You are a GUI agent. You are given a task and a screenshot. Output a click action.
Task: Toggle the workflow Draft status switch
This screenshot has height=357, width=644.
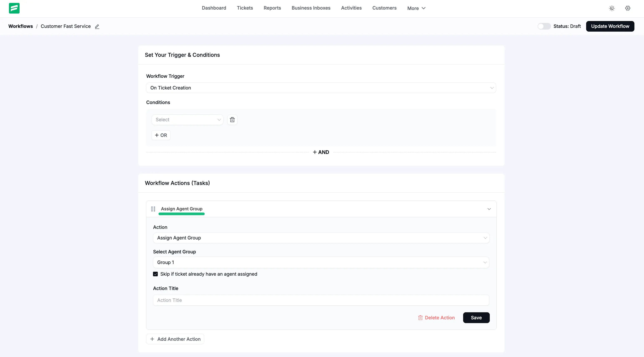544,26
